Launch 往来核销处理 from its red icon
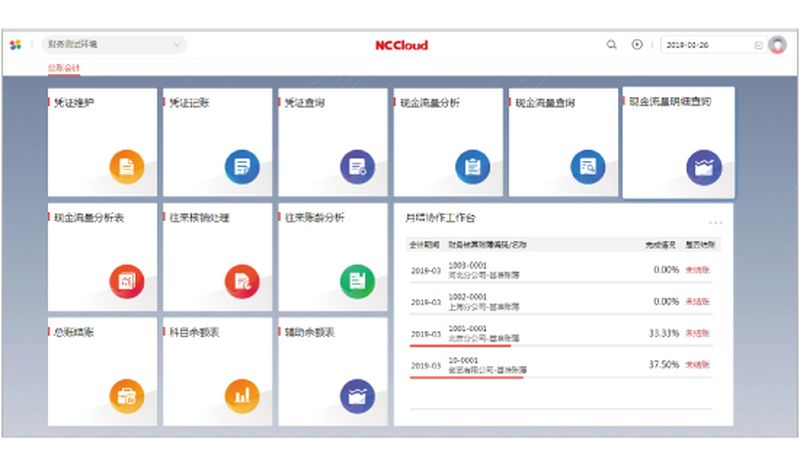 241,281
